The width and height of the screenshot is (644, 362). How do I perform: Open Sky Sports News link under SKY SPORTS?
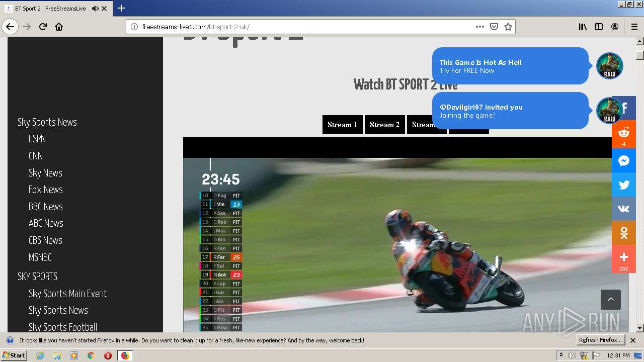click(58, 310)
